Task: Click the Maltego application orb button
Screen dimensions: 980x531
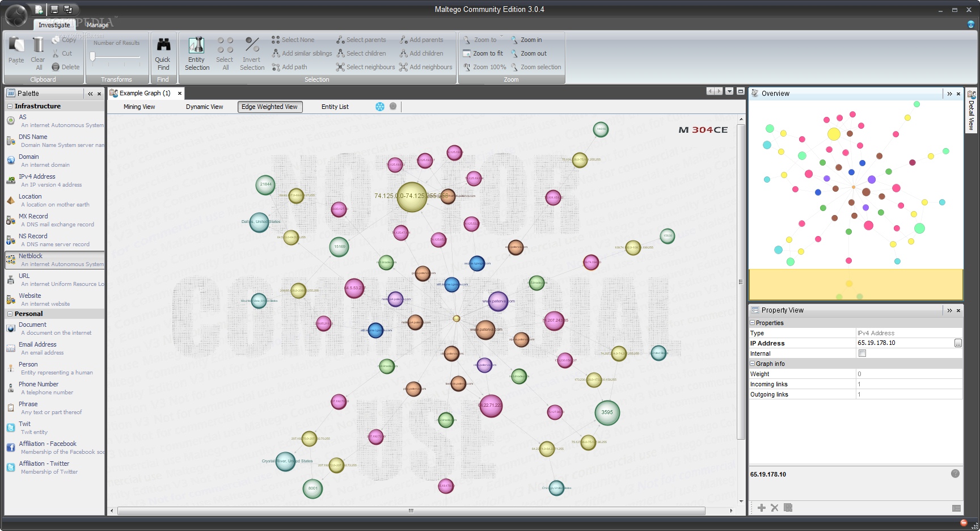Action: (16, 16)
